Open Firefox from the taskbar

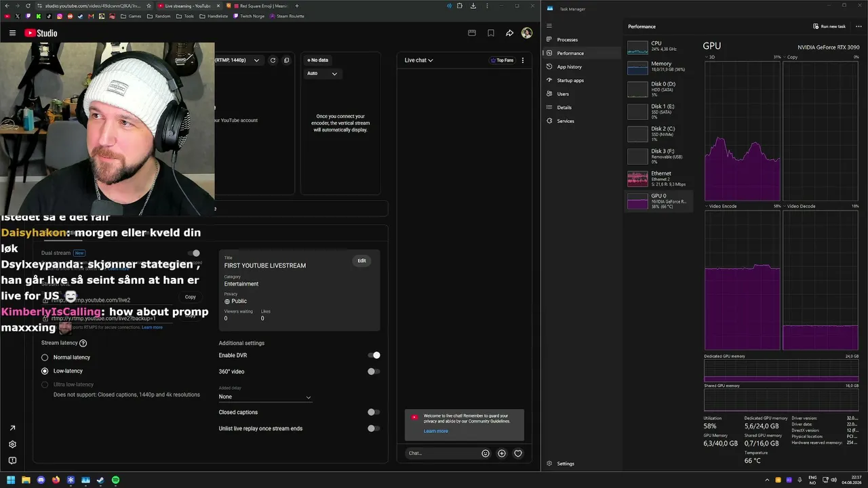pyautogui.click(x=56, y=480)
